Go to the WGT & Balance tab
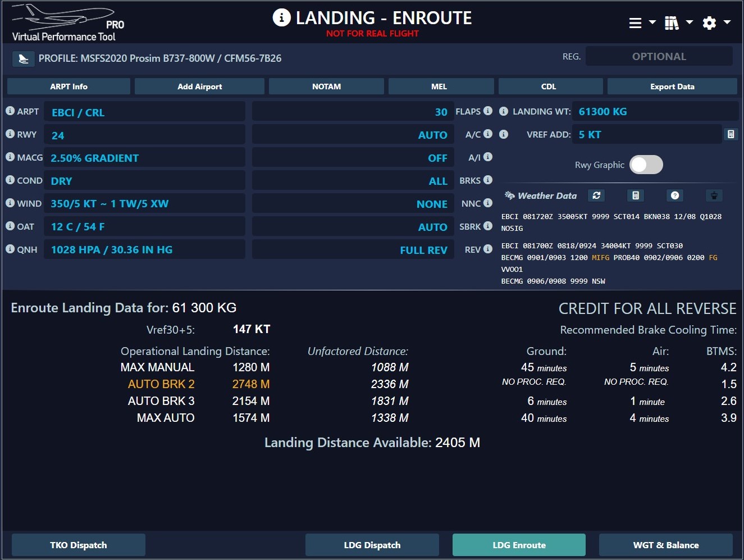 tap(665, 545)
